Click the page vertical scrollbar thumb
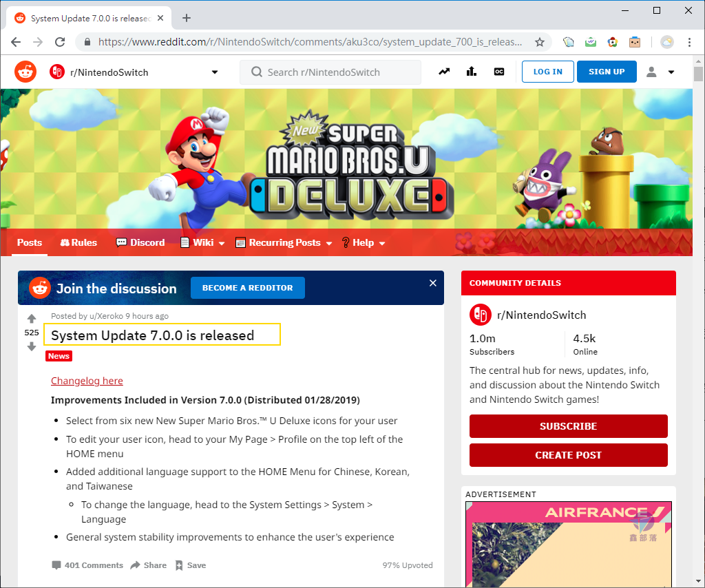The image size is (705, 588). point(698,74)
